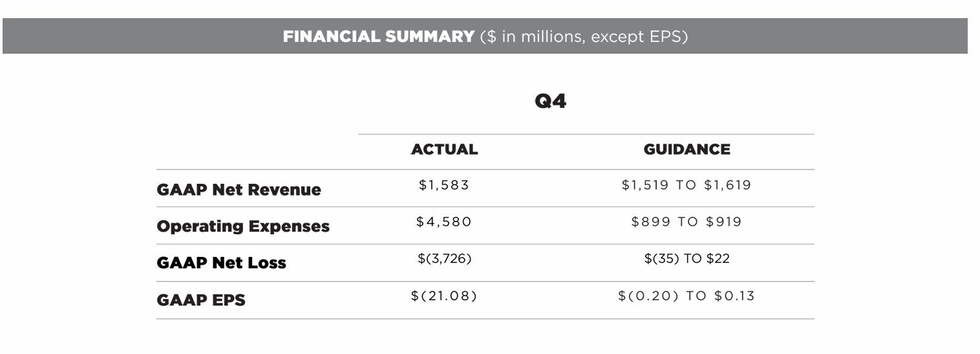Click the Operating Expenses row label

[x=243, y=227]
